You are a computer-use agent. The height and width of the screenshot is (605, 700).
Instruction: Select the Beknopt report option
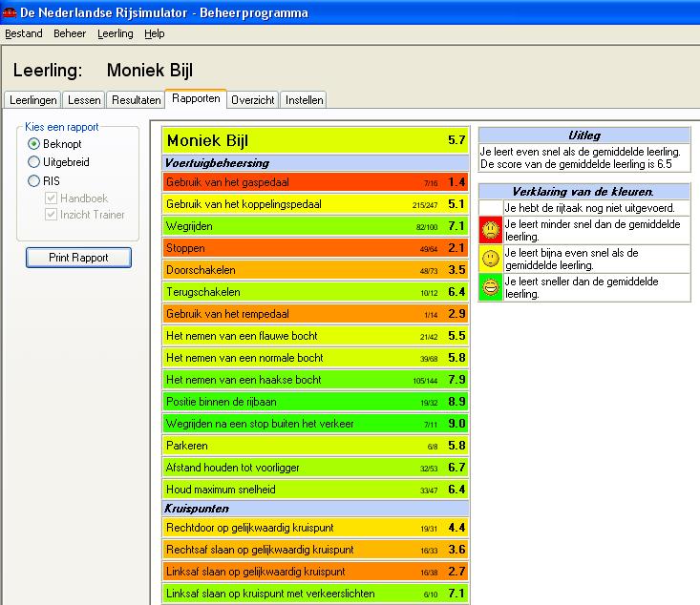(34, 143)
